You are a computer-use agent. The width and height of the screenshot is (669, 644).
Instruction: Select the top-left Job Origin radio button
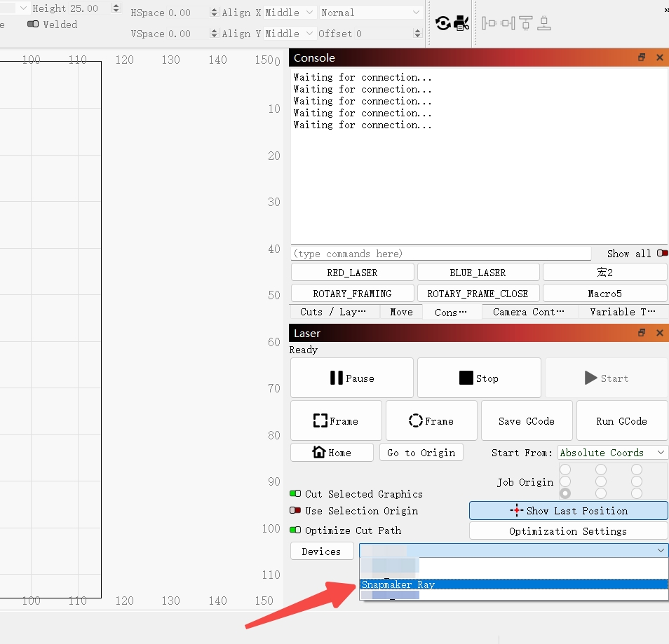[x=565, y=470]
